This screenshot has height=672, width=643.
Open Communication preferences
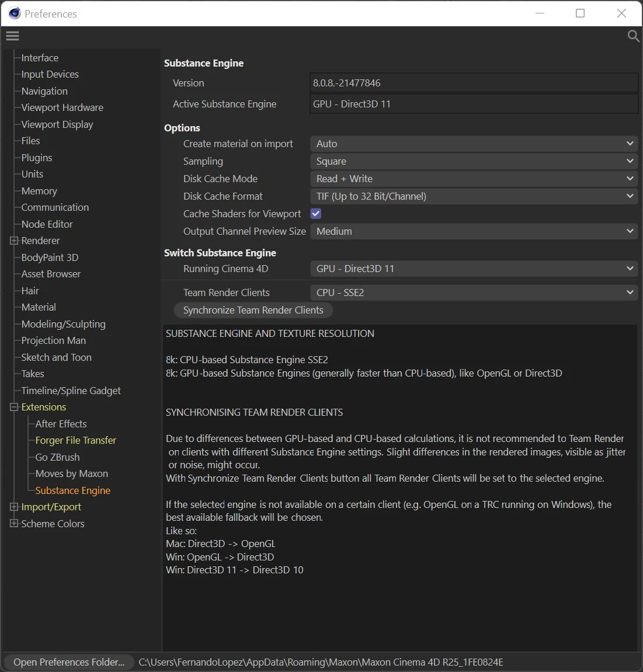(x=55, y=207)
